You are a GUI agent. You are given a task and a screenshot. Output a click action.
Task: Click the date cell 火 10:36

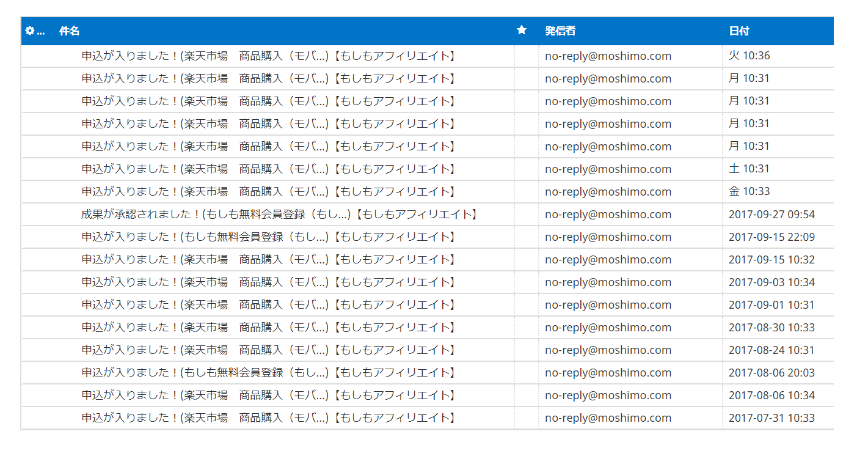point(749,56)
